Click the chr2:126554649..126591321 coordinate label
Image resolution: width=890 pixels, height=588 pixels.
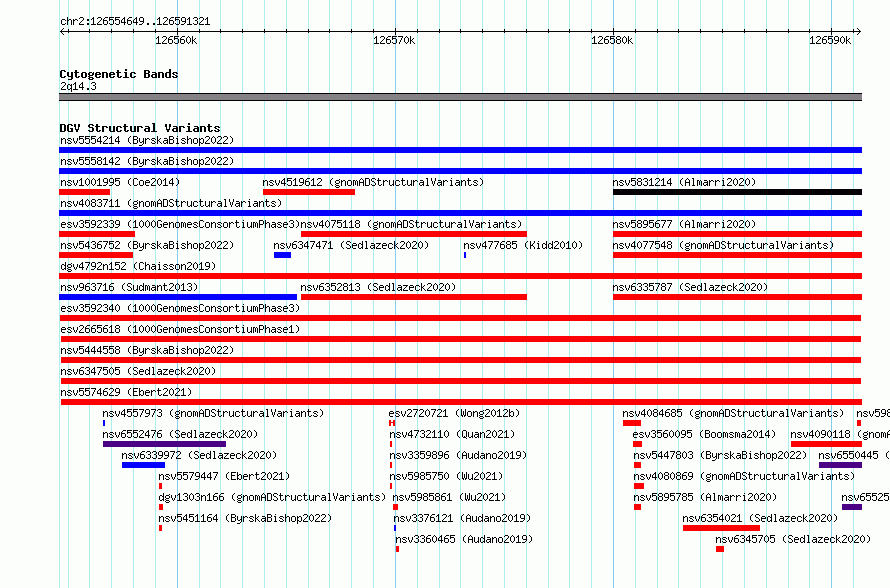(x=135, y=22)
